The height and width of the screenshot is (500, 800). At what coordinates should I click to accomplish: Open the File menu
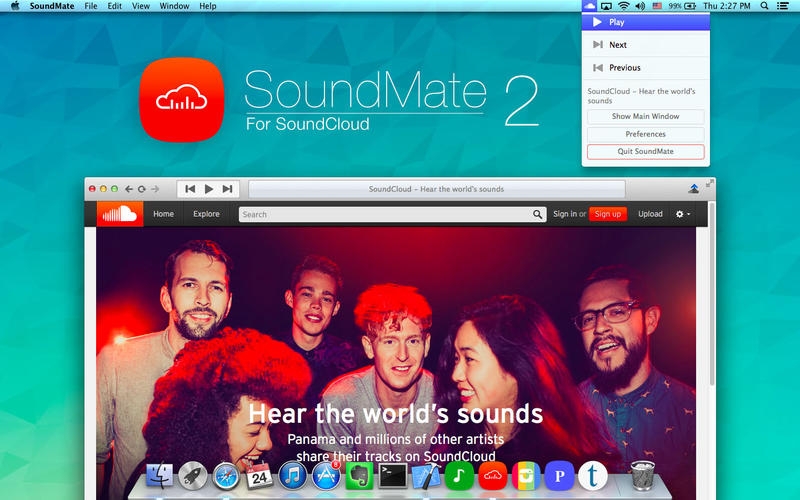click(x=91, y=6)
